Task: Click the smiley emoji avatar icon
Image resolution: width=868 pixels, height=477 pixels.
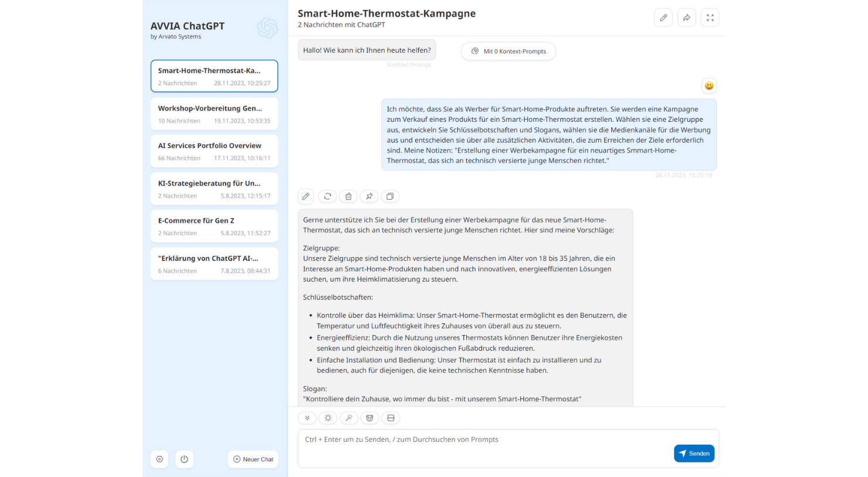Action: pyautogui.click(x=709, y=86)
